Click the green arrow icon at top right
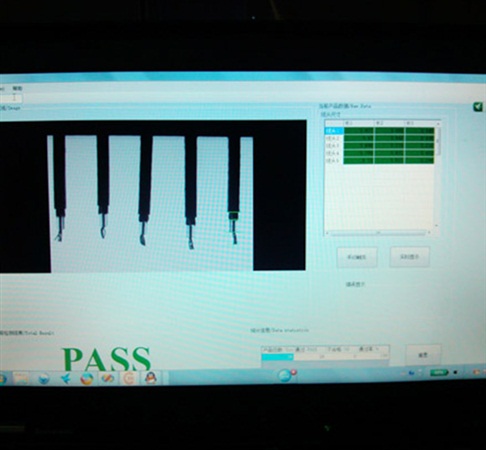Screen dimensions: 486x450 coord(478,107)
